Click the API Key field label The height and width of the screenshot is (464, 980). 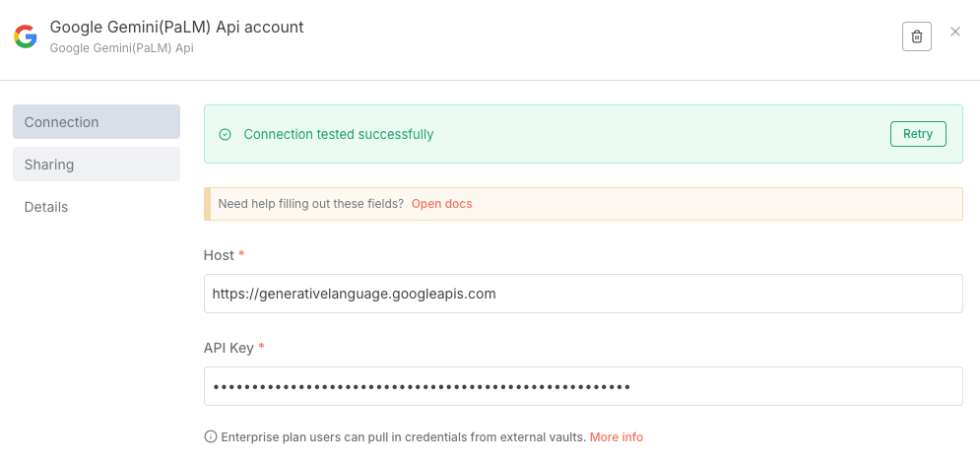point(229,348)
